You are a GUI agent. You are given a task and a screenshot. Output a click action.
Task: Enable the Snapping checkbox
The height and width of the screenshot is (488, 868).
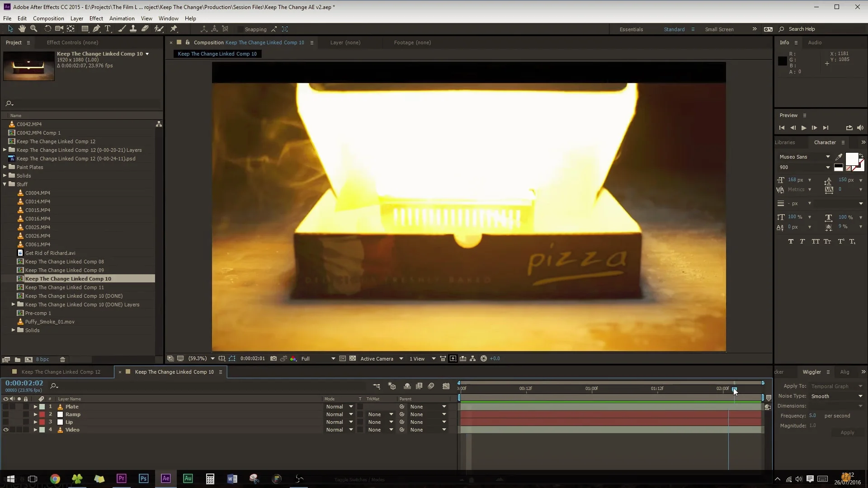click(x=240, y=29)
